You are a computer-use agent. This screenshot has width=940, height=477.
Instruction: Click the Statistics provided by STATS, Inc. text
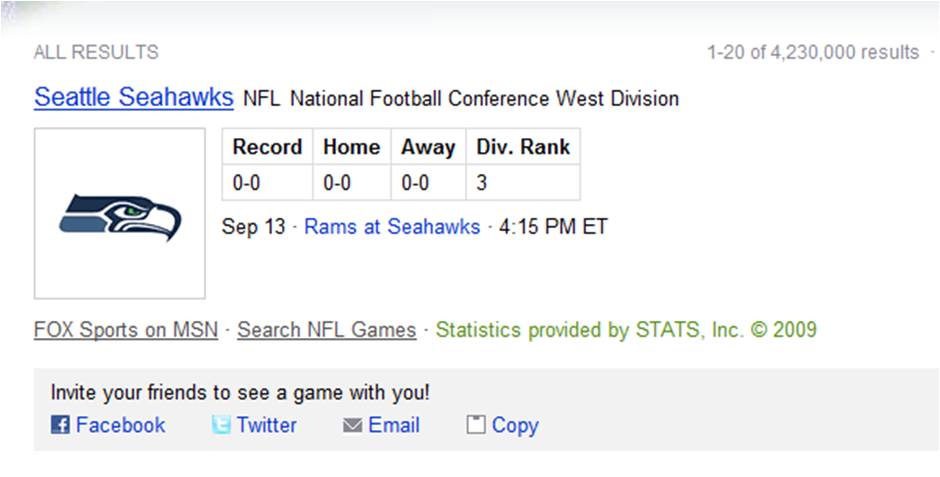(626, 330)
